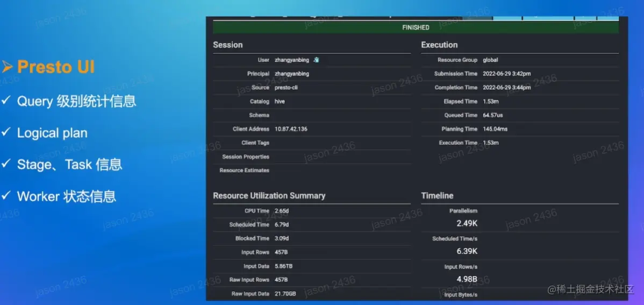Click the Queued Time value 64.57us
This screenshot has height=305, width=644.
pyautogui.click(x=493, y=115)
